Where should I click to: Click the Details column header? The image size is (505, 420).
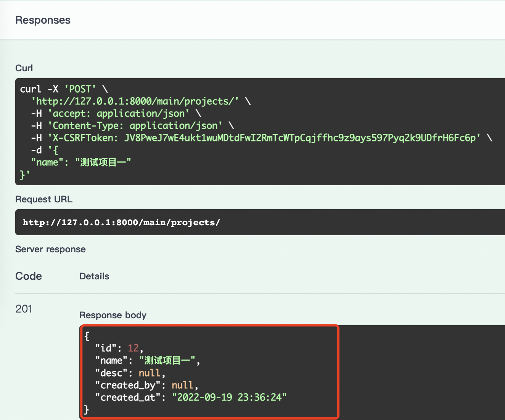click(94, 276)
